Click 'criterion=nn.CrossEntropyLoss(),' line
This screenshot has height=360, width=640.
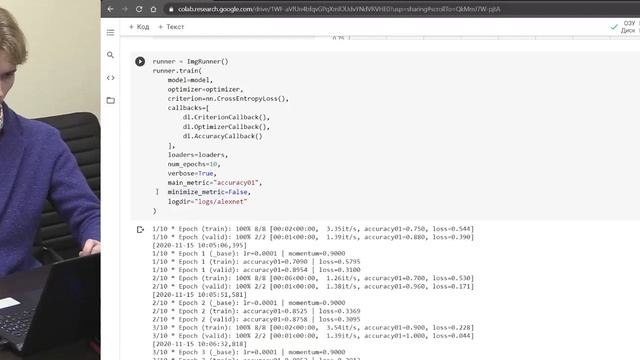click(x=228, y=99)
